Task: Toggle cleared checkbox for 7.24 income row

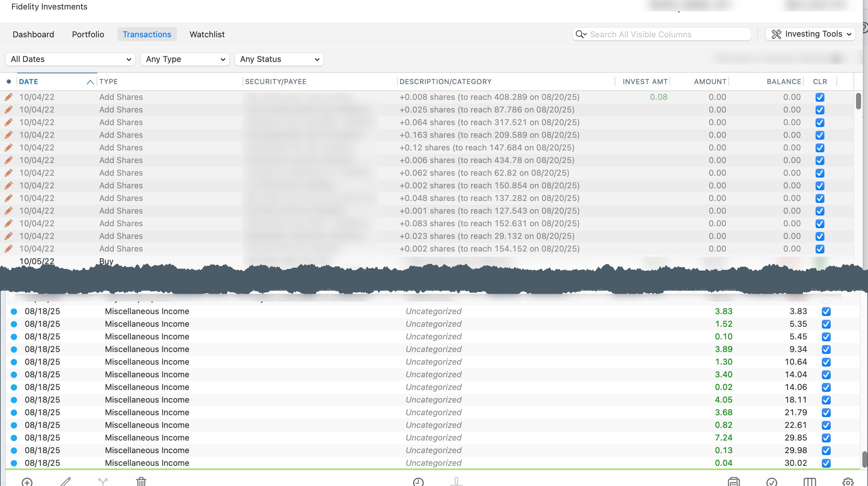Action: 826,438
